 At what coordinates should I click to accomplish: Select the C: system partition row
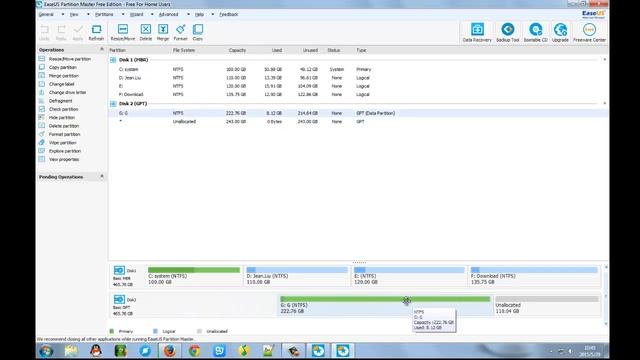[358, 69]
